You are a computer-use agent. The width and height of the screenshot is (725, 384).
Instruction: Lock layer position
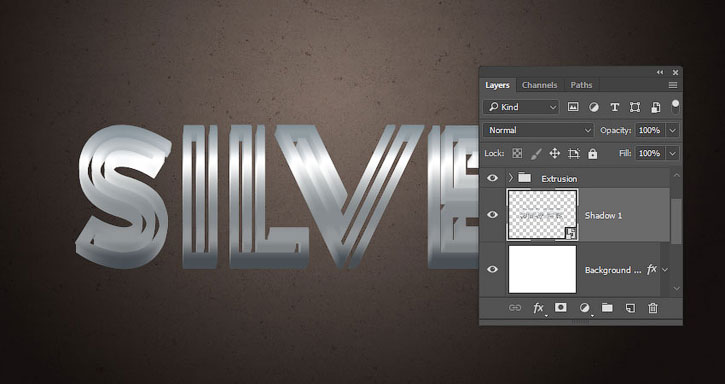[x=554, y=154]
